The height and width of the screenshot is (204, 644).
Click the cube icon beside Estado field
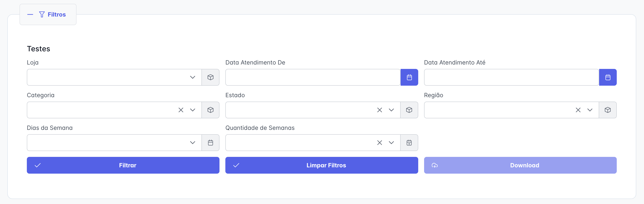click(409, 110)
